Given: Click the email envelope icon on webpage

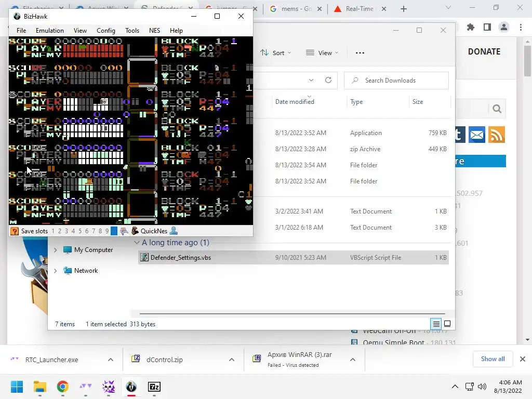Looking at the screenshot, I should [x=477, y=135].
